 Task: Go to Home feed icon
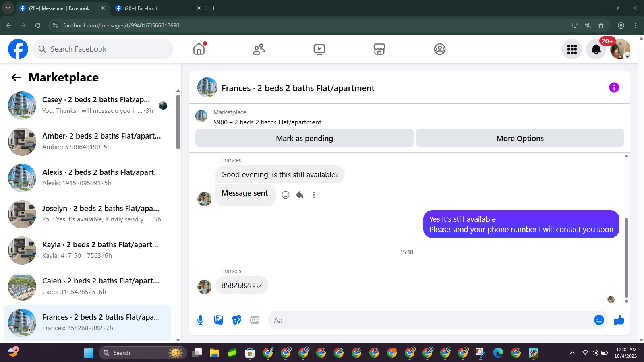tap(199, 49)
